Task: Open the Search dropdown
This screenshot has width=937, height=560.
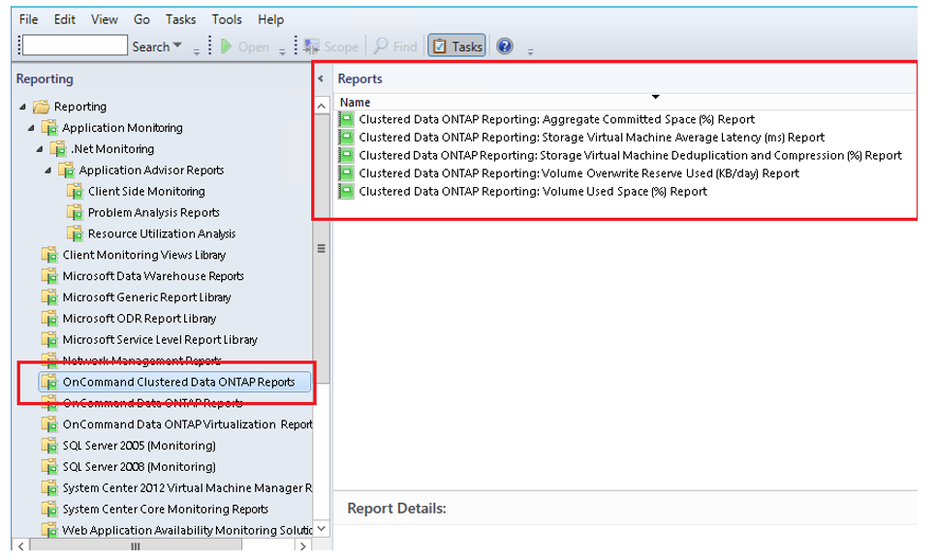Action: coord(157,46)
